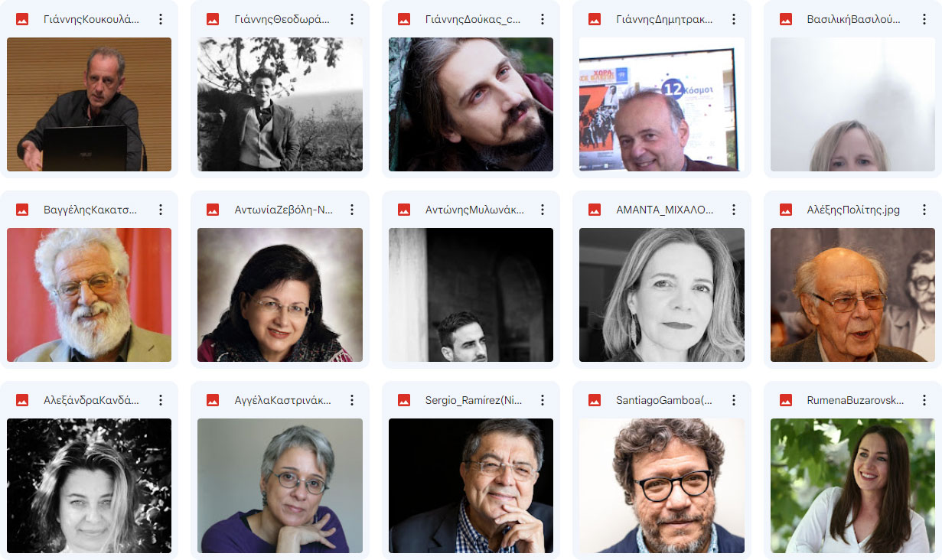Click the image file icon of ΑντωνίαΖεβόλη-Ν
942x560 pixels.
point(213,210)
